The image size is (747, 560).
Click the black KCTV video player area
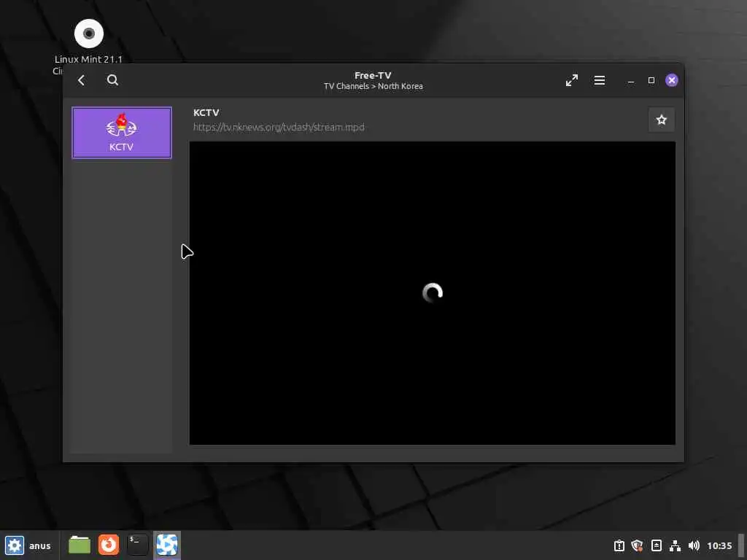[x=432, y=293]
